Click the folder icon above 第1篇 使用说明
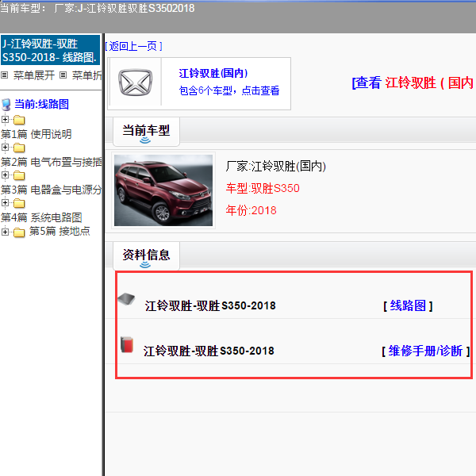Viewport: 476px width, 476px height. click(19, 121)
